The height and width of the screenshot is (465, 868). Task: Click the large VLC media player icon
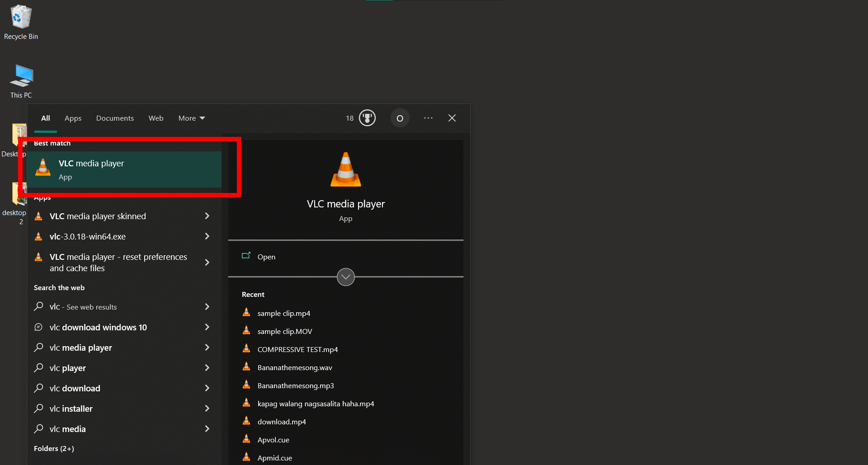[345, 169]
